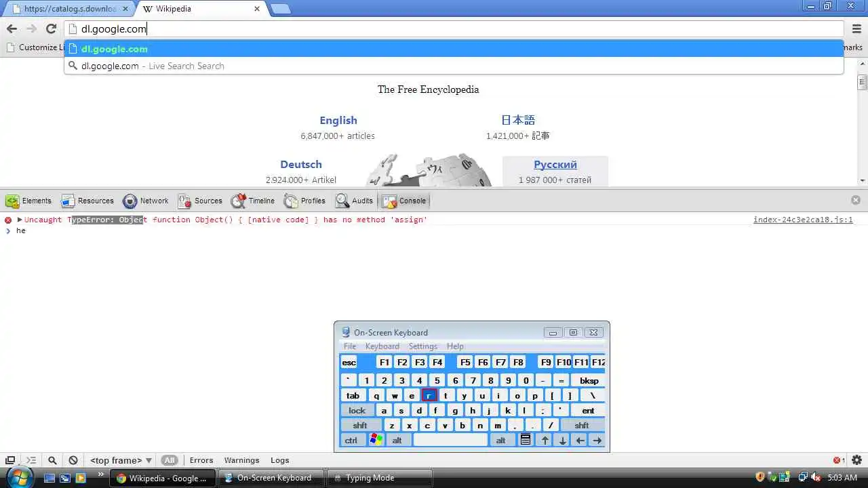Screen dimensions: 868x488
Task: Switch to the Sources panel
Action: click(200, 201)
